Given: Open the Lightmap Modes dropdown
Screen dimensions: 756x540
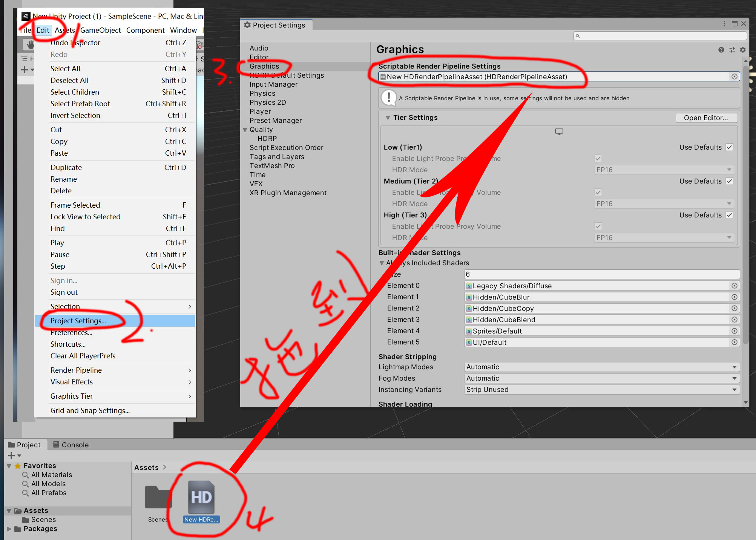Looking at the screenshot, I should pyautogui.click(x=602, y=367).
